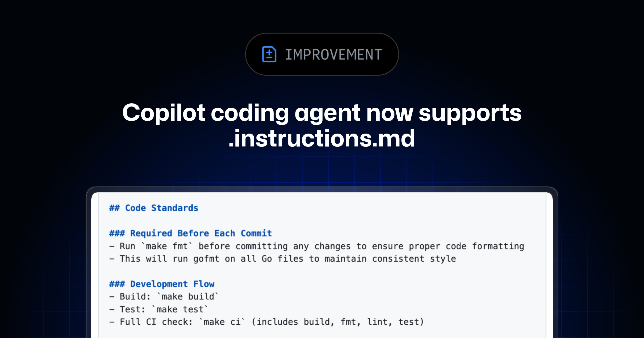Click the ".instructions.md" headline text
The image size is (644, 338).
tap(322, 138)
